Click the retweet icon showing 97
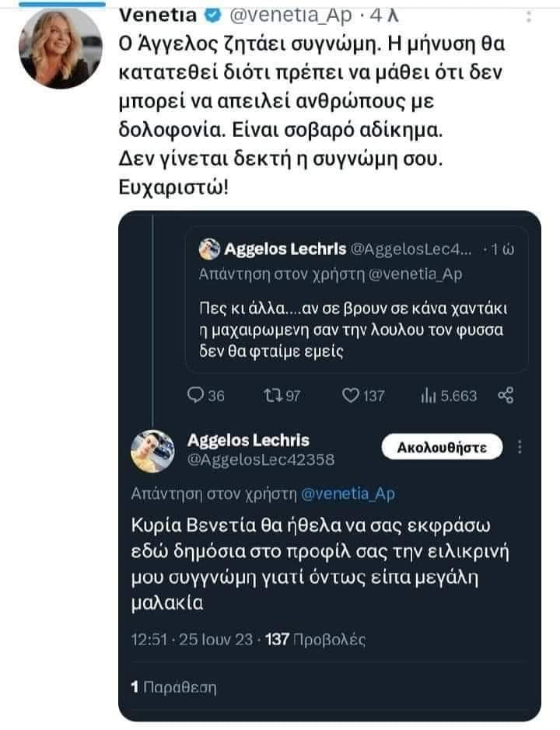Screen dimensions: 560x730 pos(268,396)
